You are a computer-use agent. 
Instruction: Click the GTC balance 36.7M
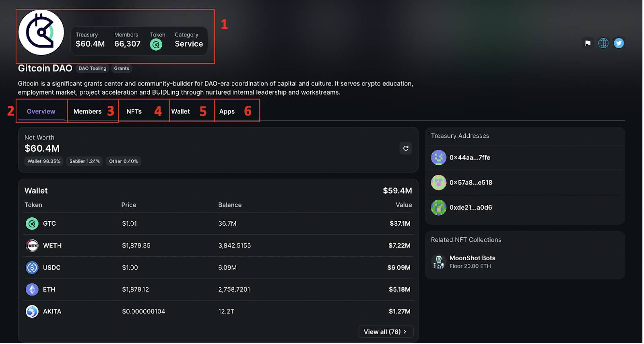pos(227,223)
